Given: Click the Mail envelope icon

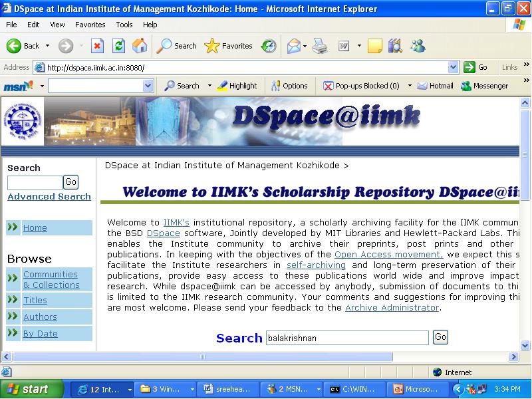Looking at the screenshot, I should 294,46.
